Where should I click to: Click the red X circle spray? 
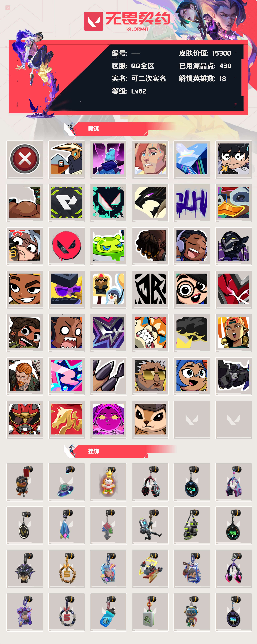tap(25, 159)
